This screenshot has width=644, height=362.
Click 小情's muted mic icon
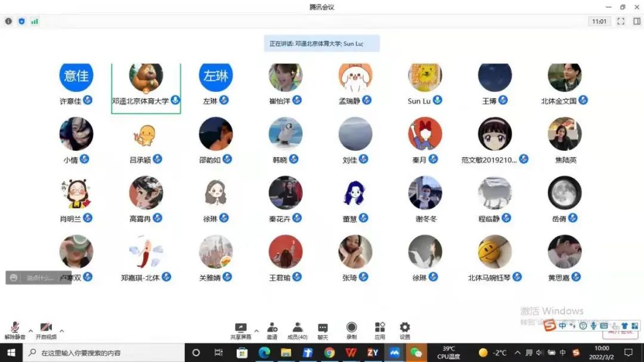[84, 159]
